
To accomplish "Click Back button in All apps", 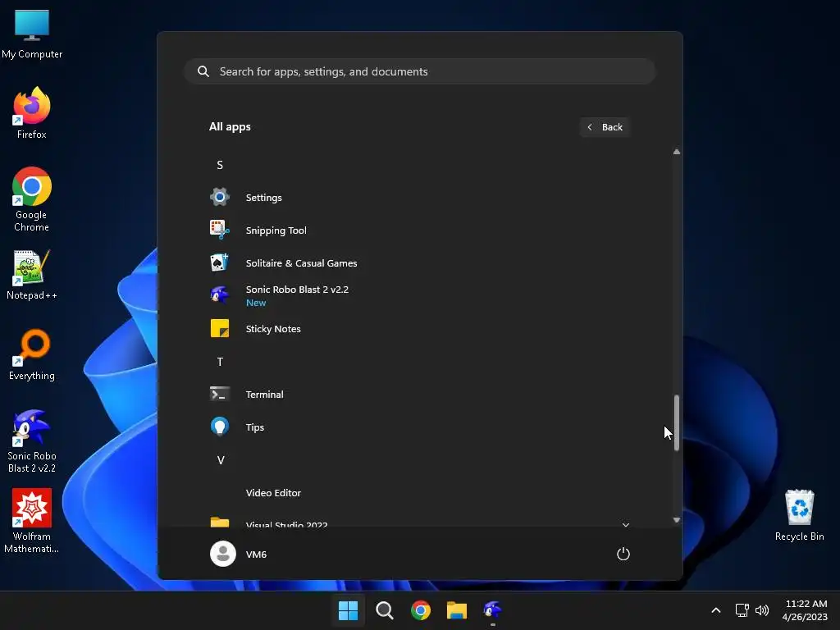I will click(605, 127).
